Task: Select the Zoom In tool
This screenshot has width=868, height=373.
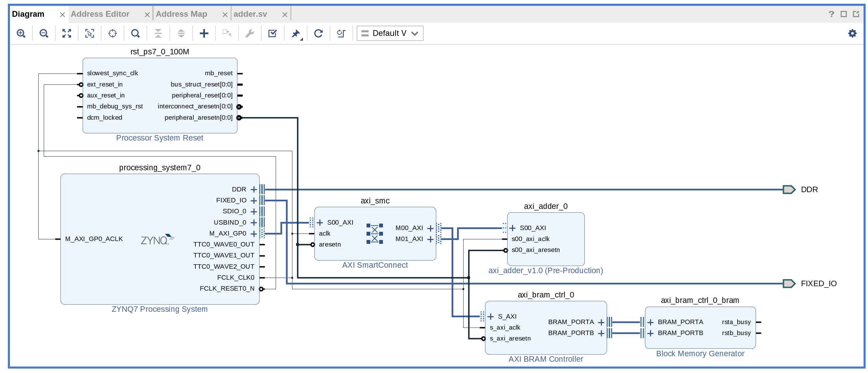Action: point(21,33)
